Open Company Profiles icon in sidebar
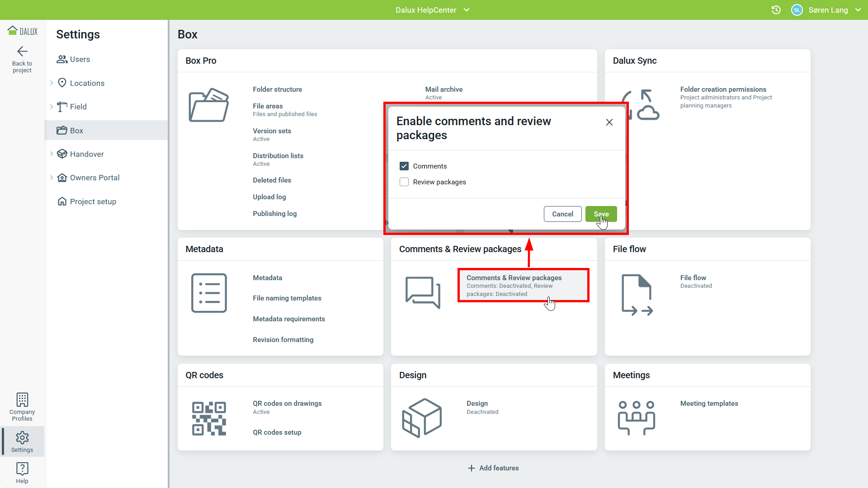868x488 pixels. pyautogui.click(x=22, y=400)
